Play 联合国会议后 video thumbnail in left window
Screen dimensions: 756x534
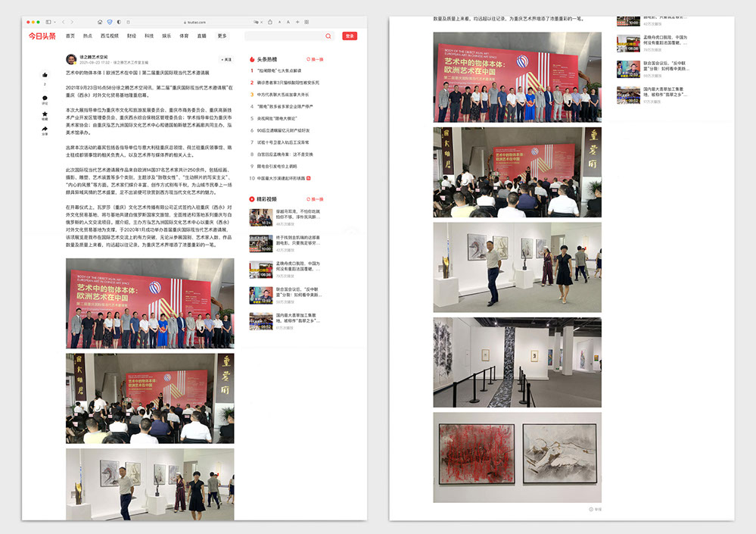coord(261,295)
